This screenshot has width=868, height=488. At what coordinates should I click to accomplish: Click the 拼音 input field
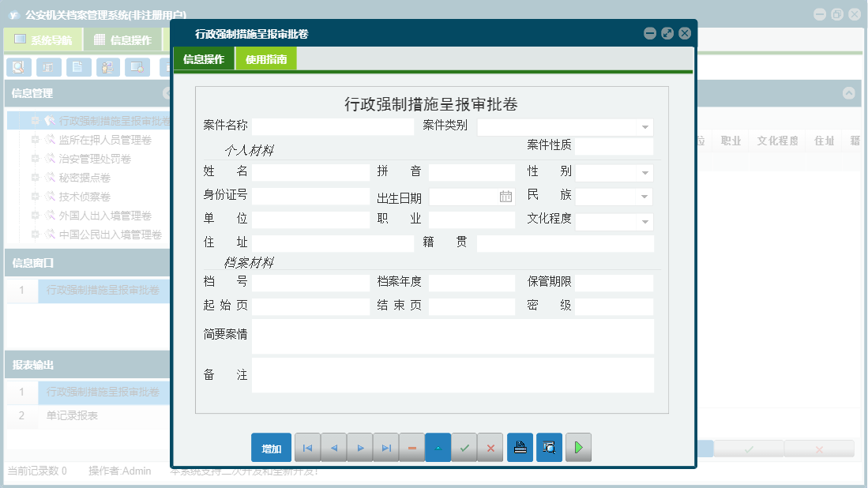472,173
